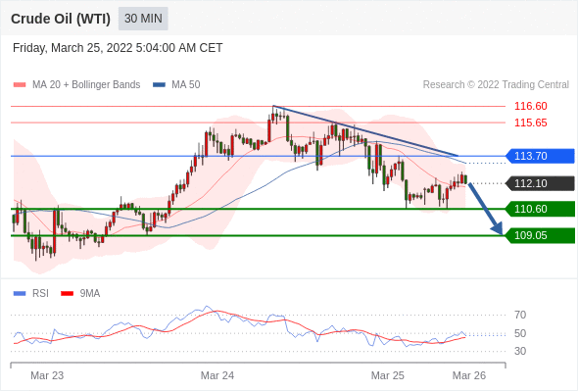Click the RSI 50 level label
This screenshot has width=578, height=392.
click(x=520, y=333)
